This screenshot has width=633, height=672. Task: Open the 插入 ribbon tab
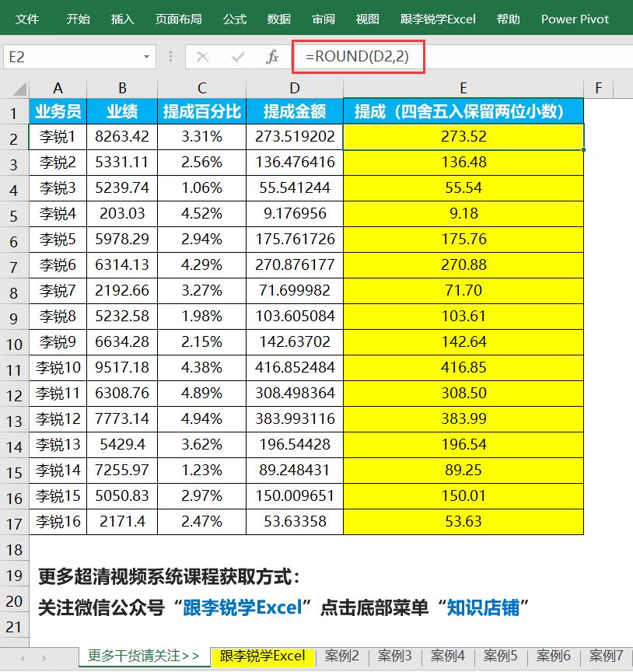122,19
